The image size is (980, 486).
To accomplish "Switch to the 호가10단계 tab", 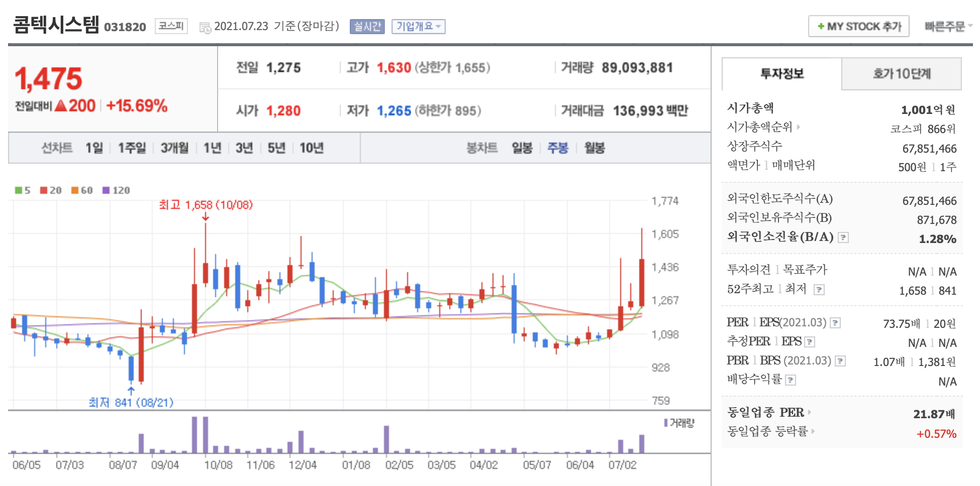I will point(902,74).
